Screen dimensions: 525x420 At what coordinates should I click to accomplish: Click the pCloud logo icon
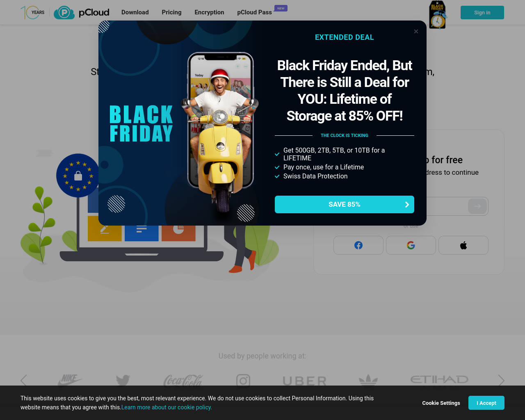point(64,12)
